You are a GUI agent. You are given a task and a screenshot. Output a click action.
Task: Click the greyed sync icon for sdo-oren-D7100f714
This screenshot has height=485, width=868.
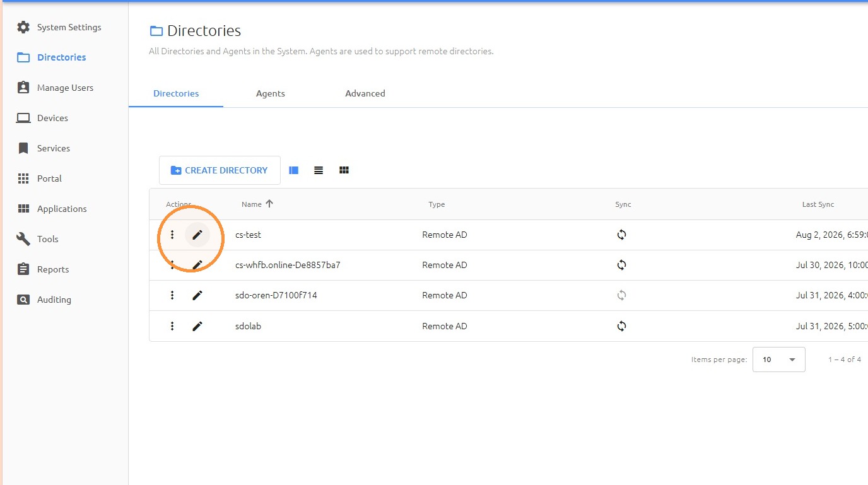coord(621,295)
